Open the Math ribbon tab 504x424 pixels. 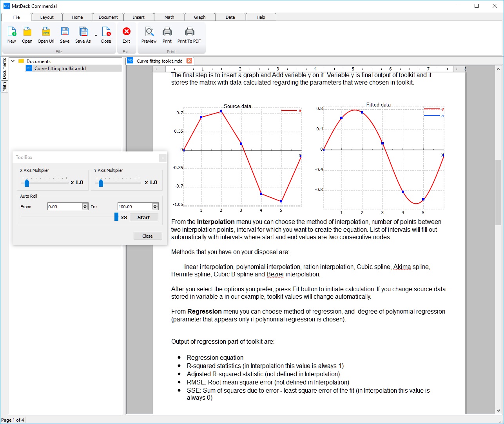coord(169,17)
